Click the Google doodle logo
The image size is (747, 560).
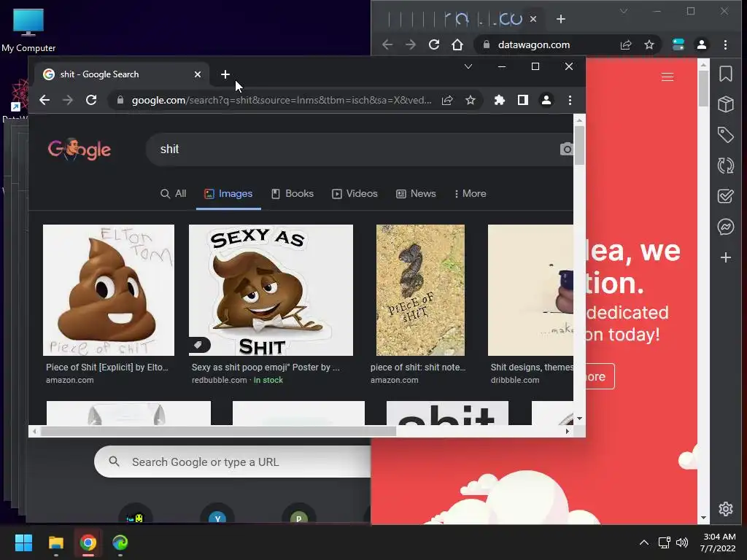pos(79,149)
